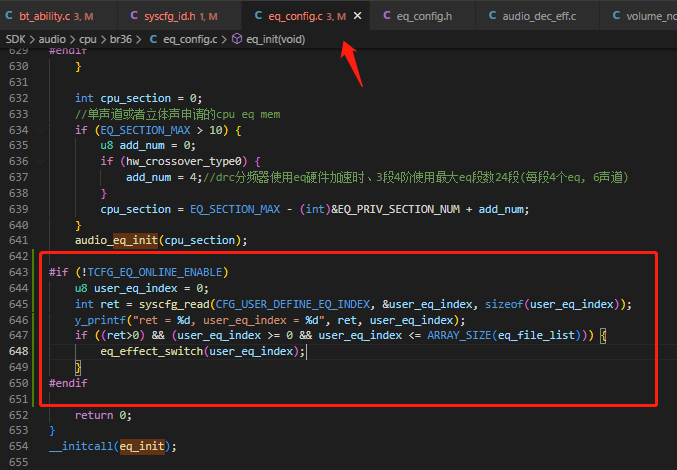Open eq_init(void) symbol in breadcrumb
The height and width of the screenshot is (470, 677).
coord(275,39)
